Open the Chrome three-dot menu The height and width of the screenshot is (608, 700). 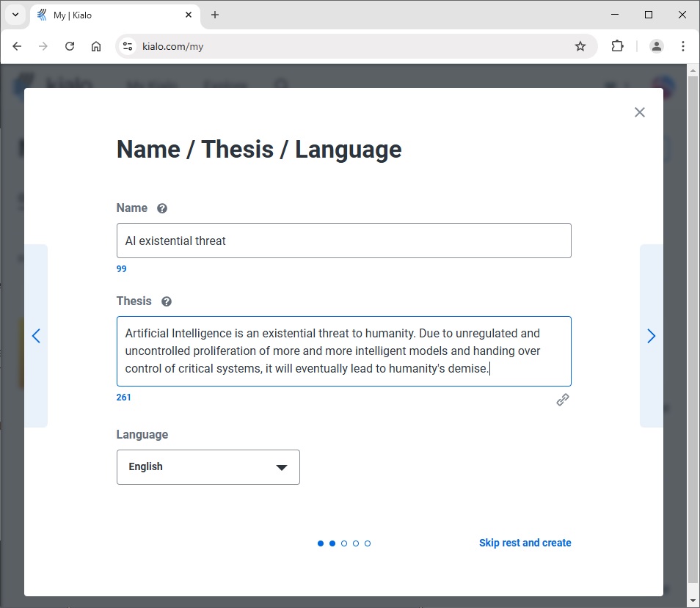point(682,46)
